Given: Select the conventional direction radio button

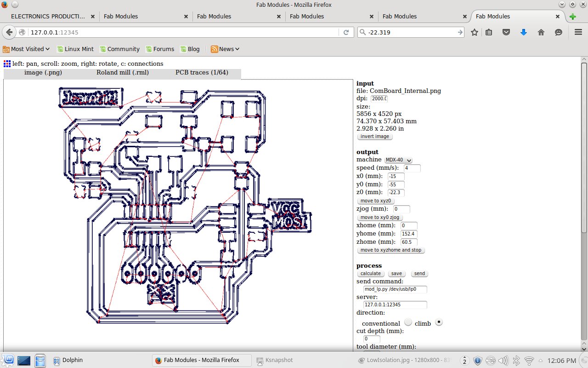Looking at the screenshot, I should [x=408, y=322].
